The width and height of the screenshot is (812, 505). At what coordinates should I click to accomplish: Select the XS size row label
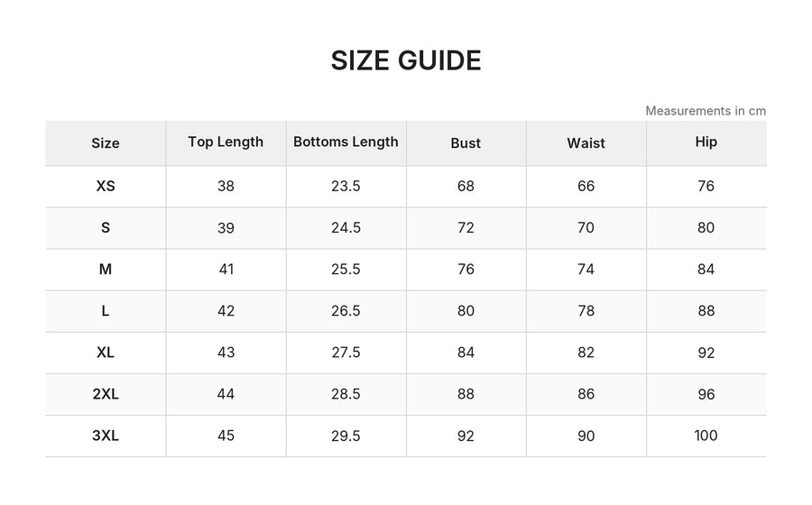click(x=106, y=186)
